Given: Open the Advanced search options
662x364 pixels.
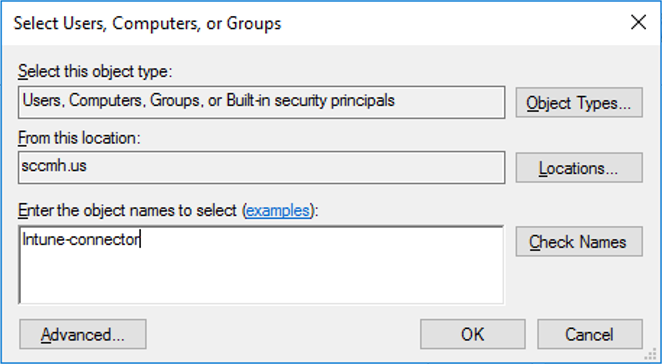Looking at the screenshot, I should [83, 334].
